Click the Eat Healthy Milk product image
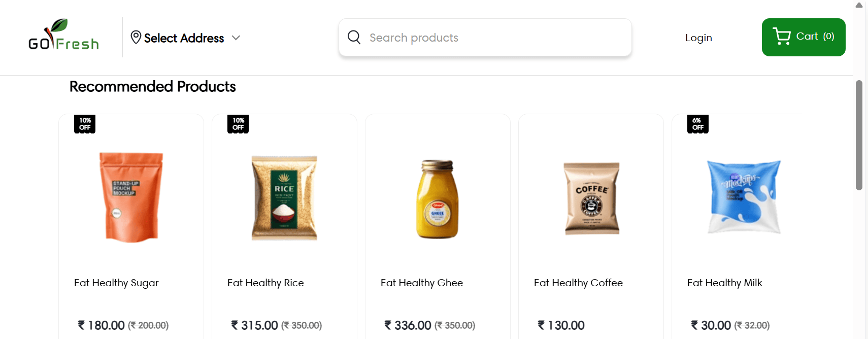 [743, 198]
